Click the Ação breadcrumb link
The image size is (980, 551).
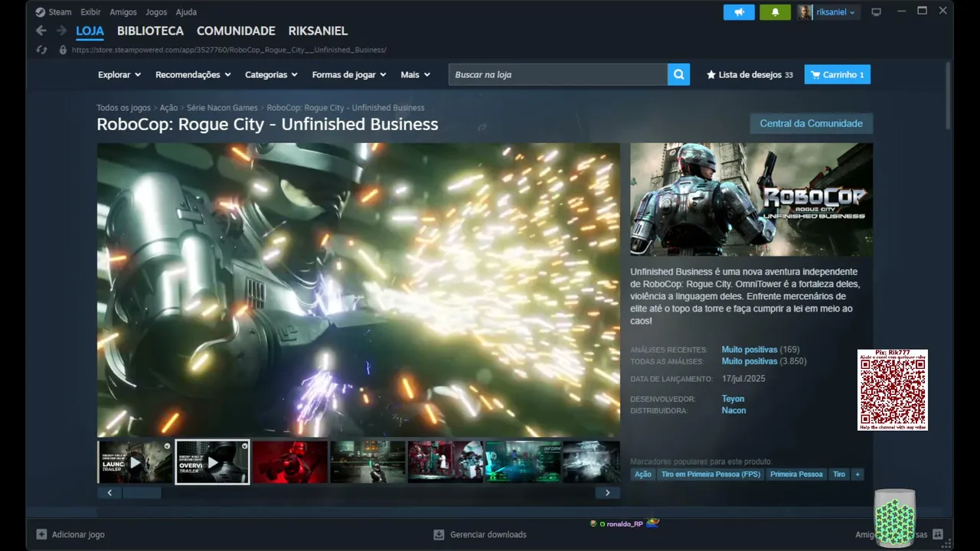[x=168, y=108]
